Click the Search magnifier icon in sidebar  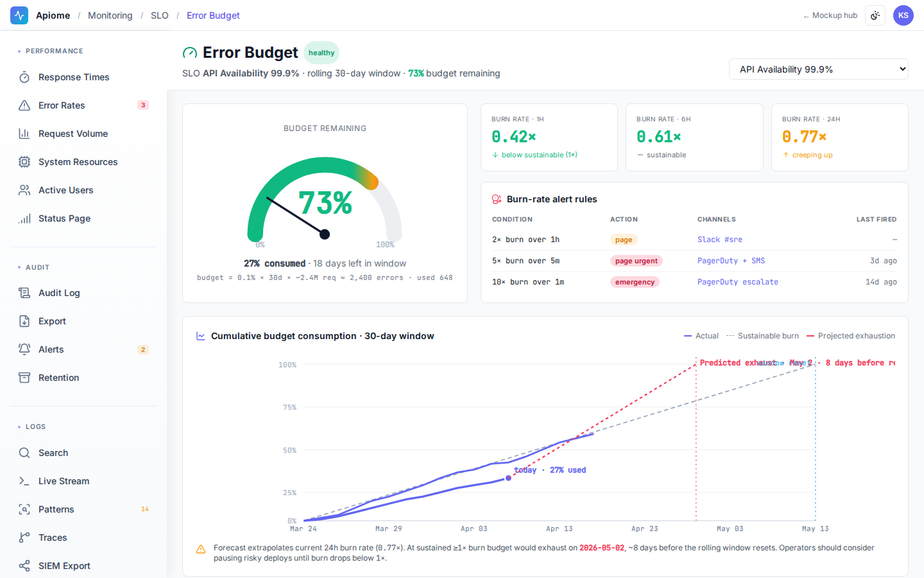(24, 453)
